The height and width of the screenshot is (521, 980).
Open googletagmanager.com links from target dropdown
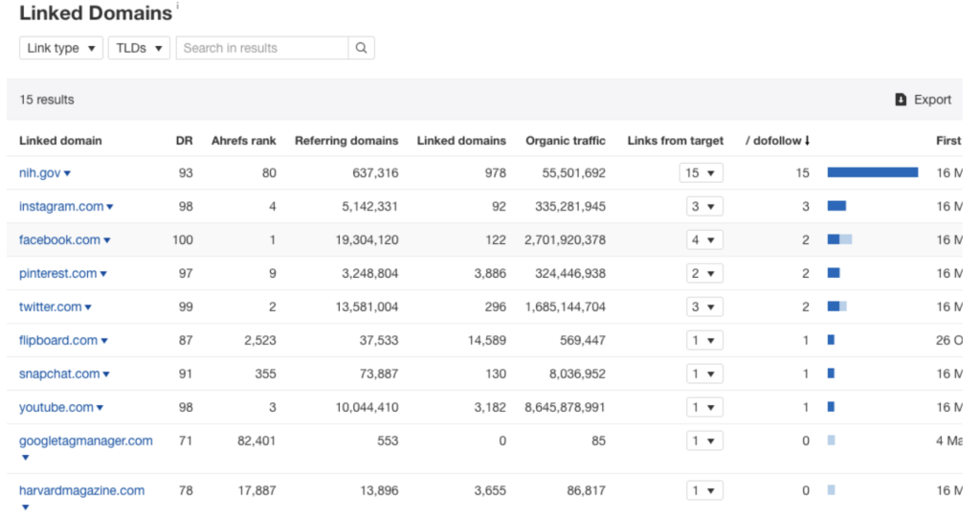click(x=704, y=441)
